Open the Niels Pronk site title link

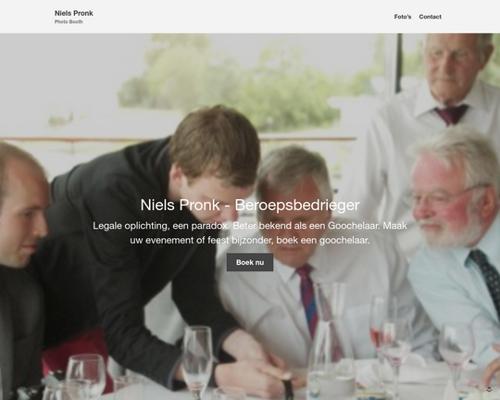pos(74,13)
